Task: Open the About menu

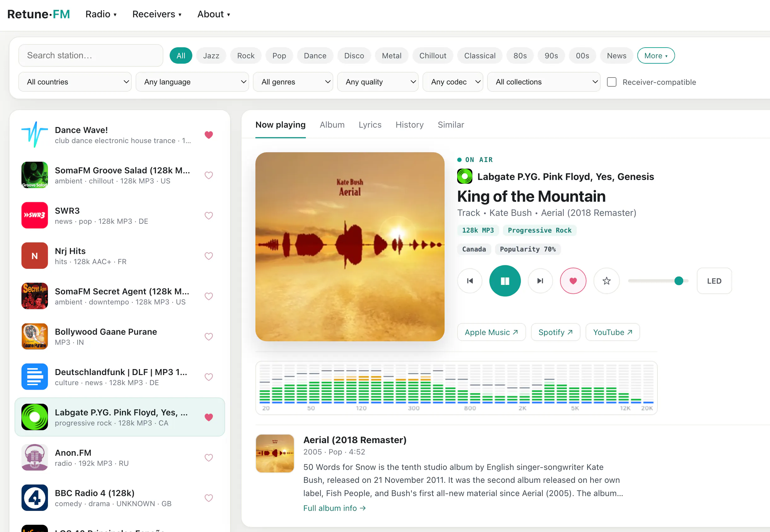Action: [x=214, y=14]
